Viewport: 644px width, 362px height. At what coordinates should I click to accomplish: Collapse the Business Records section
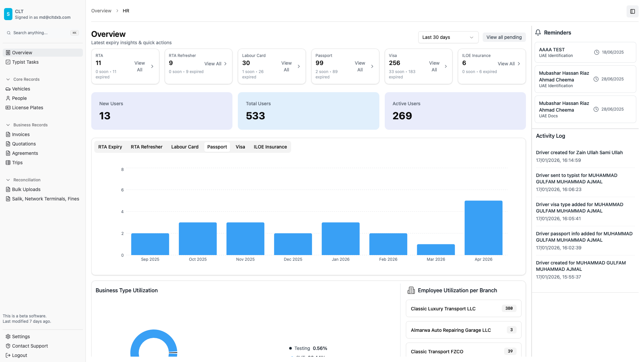click(8, 125)
